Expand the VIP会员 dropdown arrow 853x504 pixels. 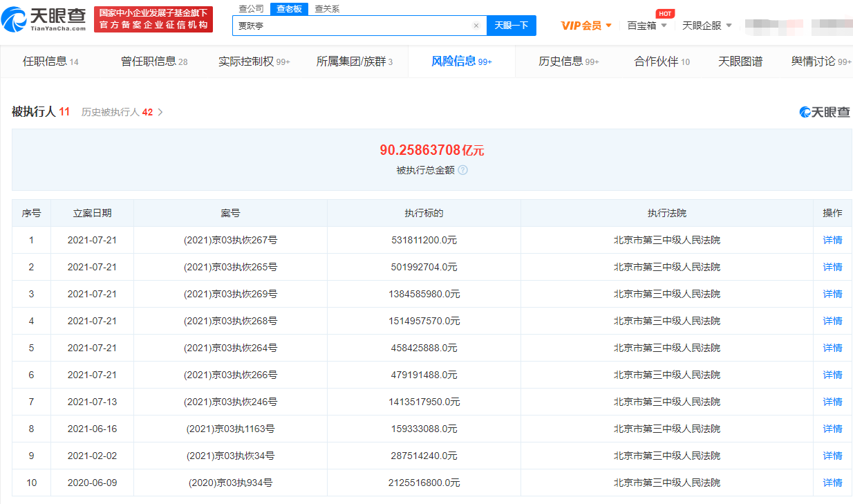point(609,26)
